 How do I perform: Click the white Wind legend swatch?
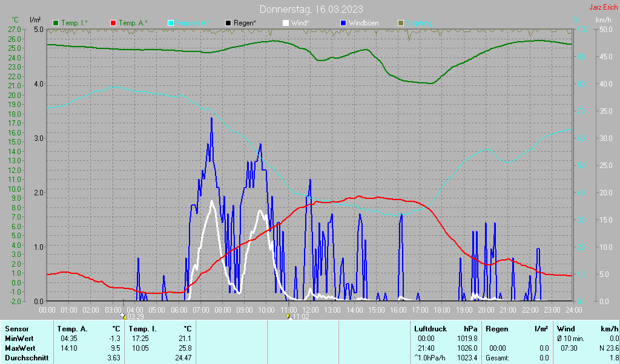(x=286, y=23)
